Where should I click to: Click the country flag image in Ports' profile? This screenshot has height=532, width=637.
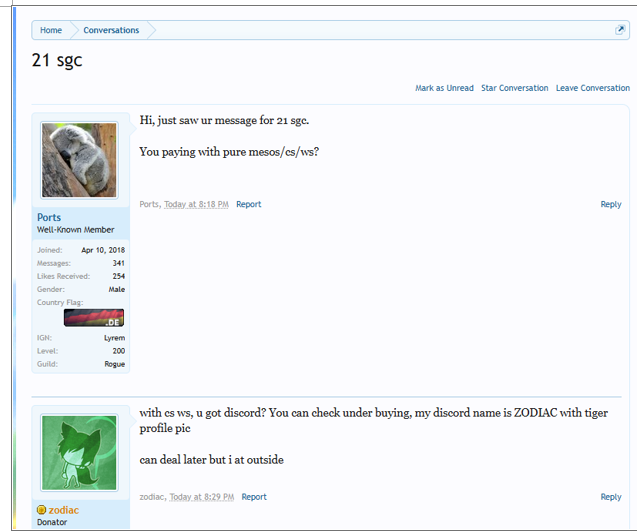[x=94, y=317]
